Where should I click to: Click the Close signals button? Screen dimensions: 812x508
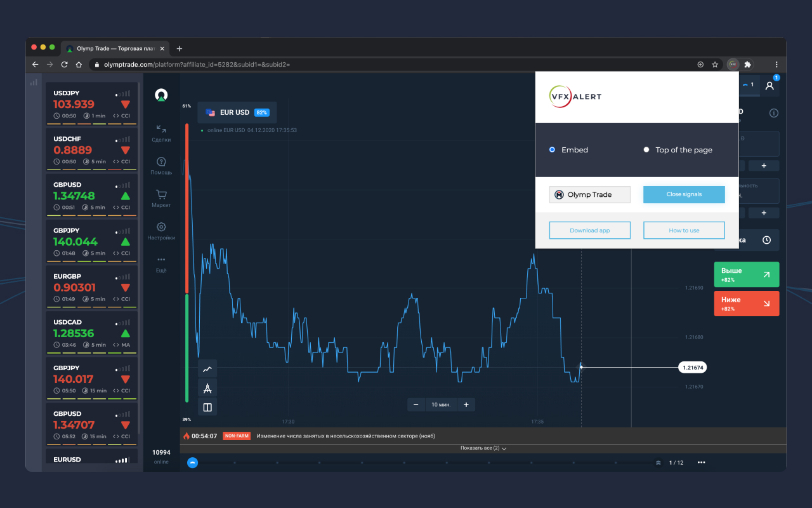click(x=684, y=195)
